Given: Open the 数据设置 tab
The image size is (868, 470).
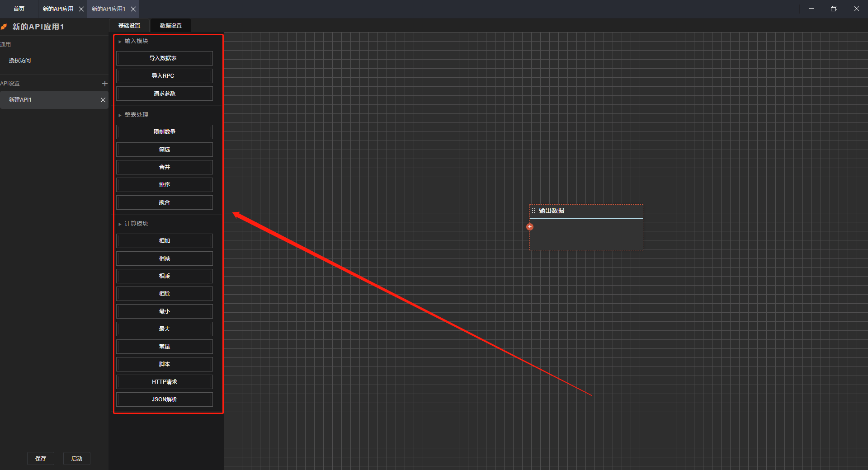Looking at the screenshot, I should point(171,26).
